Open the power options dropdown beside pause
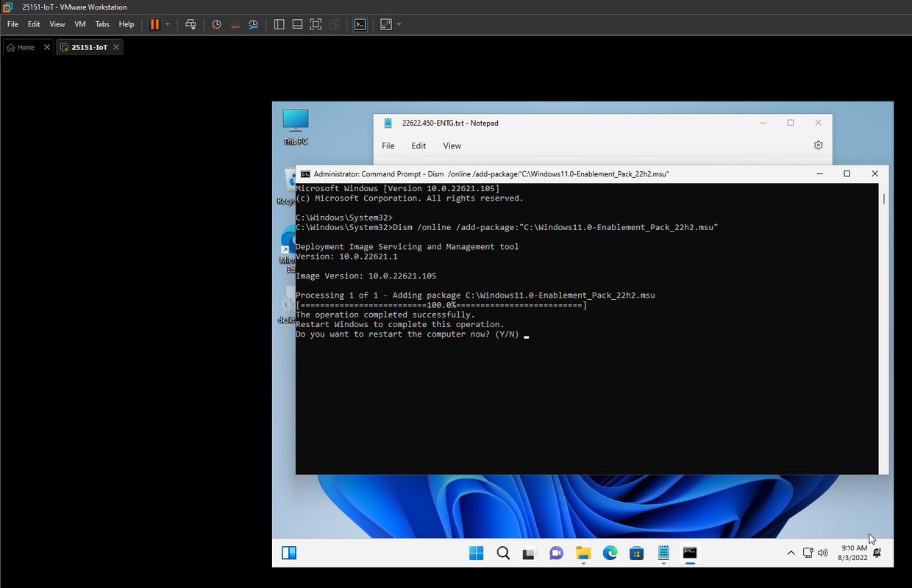 tap(168, 24)
